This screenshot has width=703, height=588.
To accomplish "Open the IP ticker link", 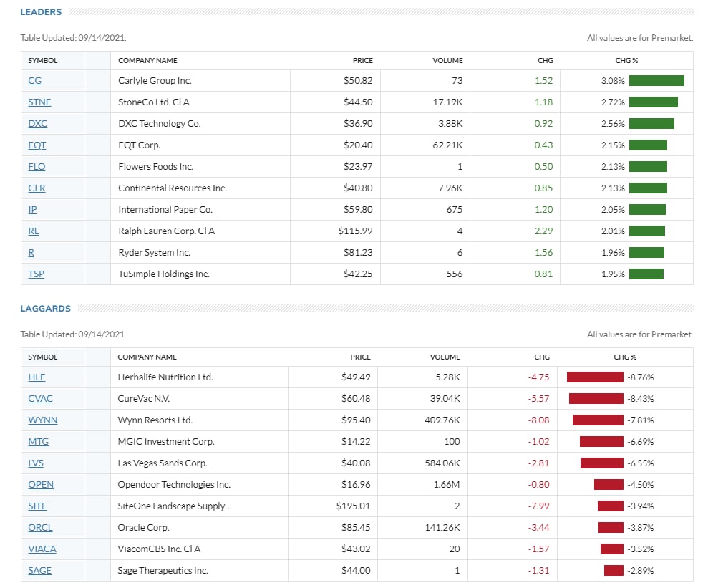I will tap(32, 209).
